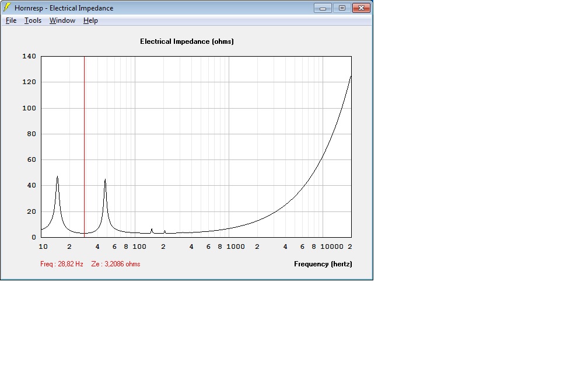Open the Window menu
588x368 pixels.
point(62,20)
